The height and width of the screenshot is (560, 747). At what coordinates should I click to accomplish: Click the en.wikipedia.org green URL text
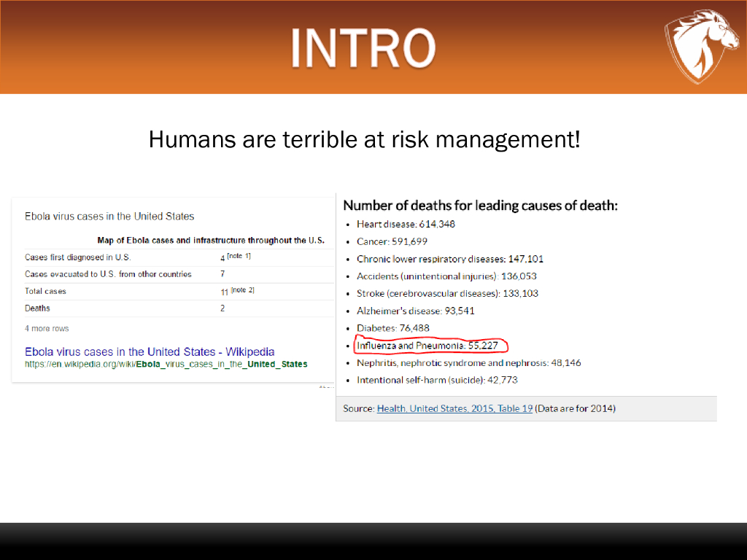166,364
